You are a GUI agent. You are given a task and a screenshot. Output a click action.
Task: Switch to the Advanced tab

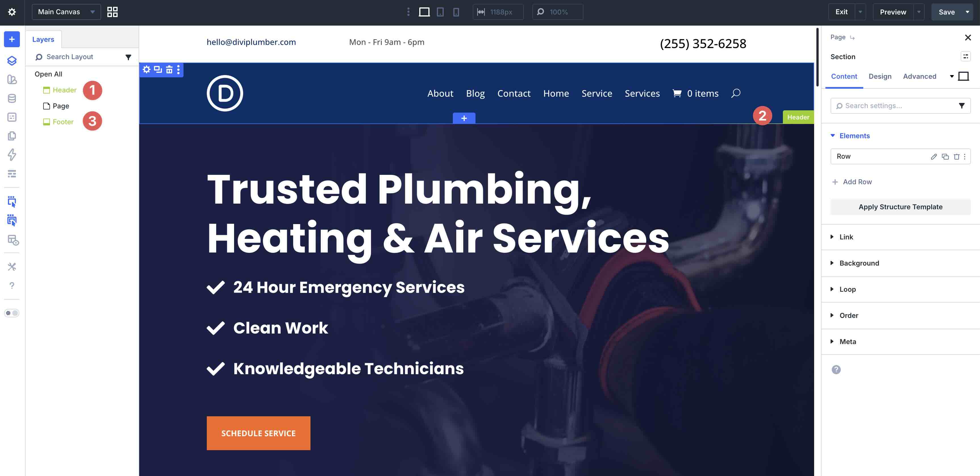pos(919,76)
